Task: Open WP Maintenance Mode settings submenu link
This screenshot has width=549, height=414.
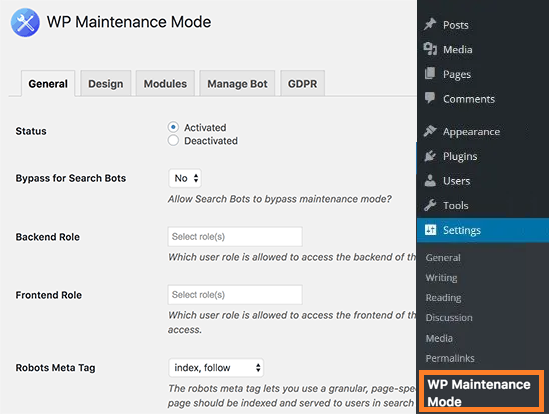Action: click(479, 393)
